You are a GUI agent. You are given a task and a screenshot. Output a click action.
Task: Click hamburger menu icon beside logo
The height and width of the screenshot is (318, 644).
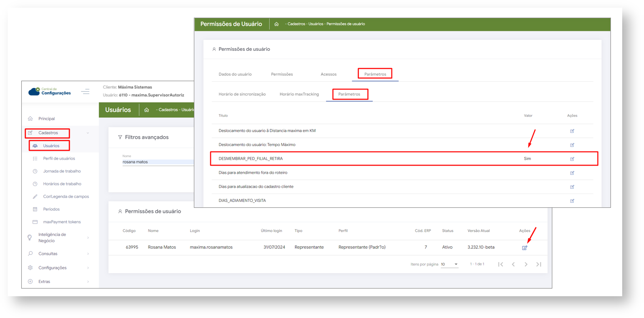coord(85,92)
